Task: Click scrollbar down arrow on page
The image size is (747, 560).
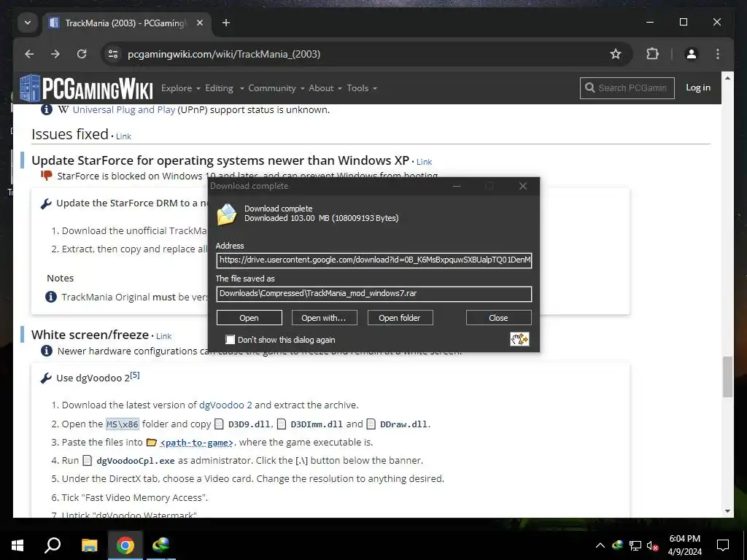Action: point(727,511)
